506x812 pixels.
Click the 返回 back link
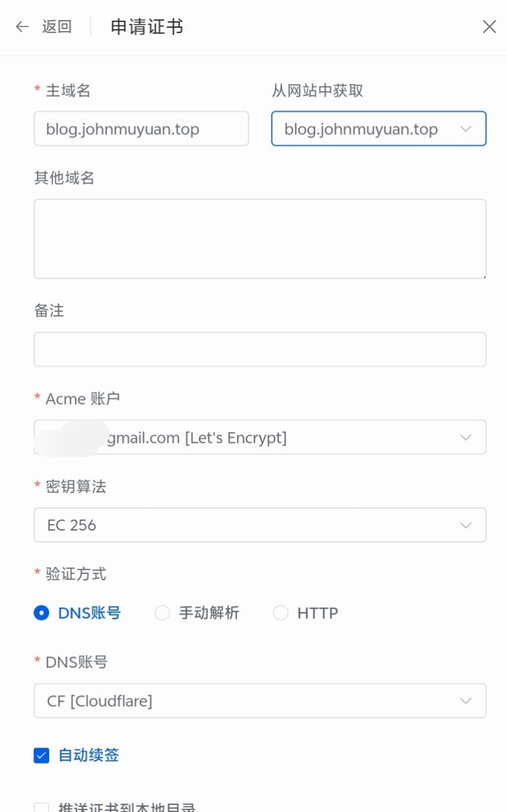click(57, 27)
